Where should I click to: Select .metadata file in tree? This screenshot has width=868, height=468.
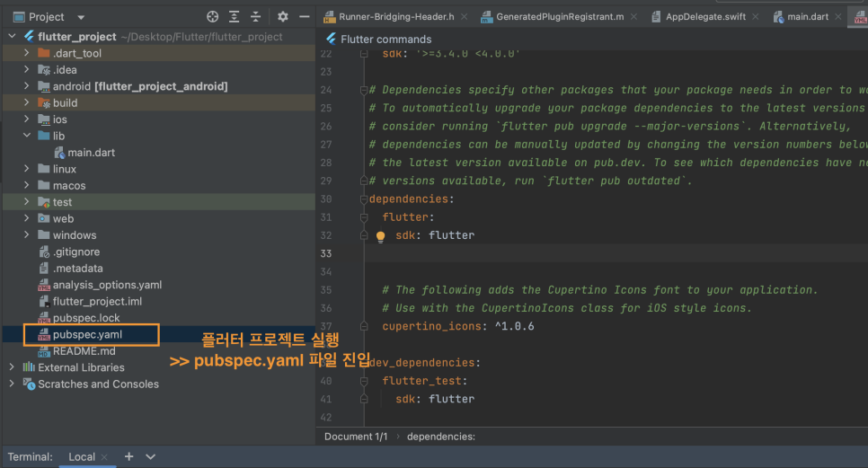tap(78, 269)
